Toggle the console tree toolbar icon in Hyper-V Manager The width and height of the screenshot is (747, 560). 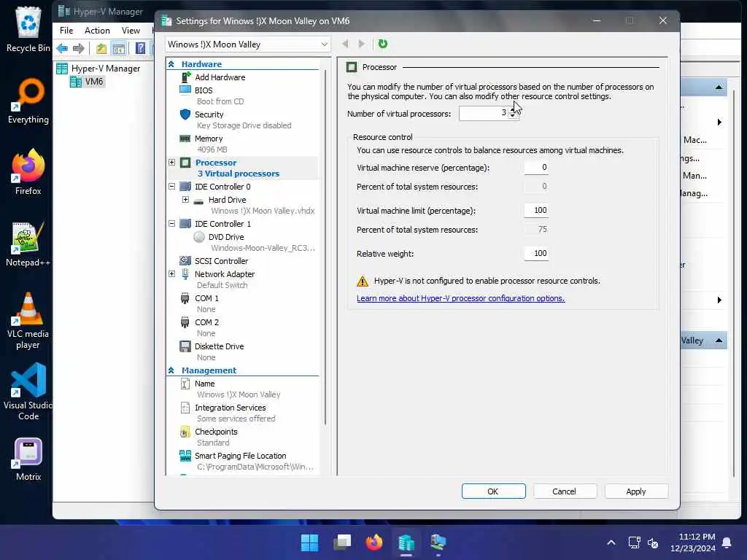tap(119, 48)
